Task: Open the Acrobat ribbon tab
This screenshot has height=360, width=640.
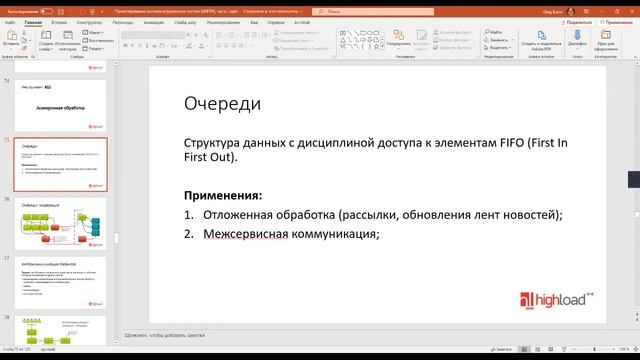Action: (x=302, y=22)
